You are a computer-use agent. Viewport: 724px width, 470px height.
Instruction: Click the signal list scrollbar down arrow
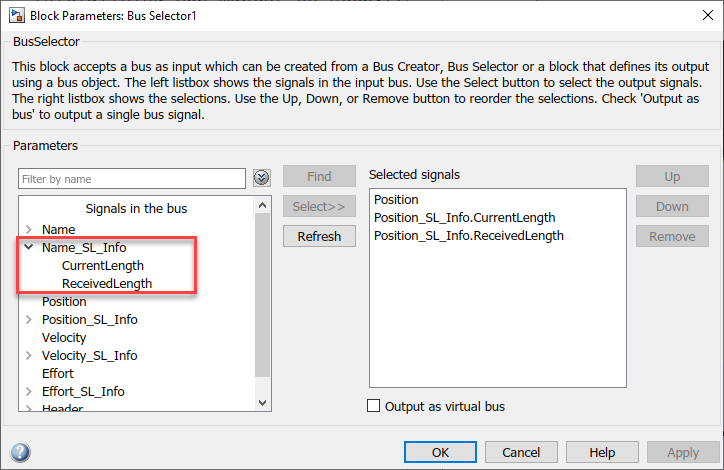[263, 401]
